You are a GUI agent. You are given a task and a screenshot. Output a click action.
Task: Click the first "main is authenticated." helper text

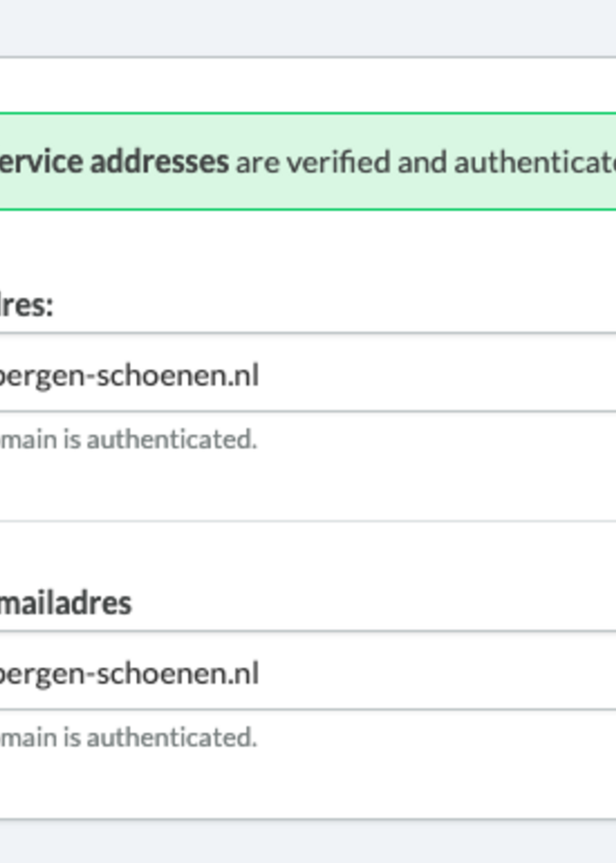(x=129, y=440)
